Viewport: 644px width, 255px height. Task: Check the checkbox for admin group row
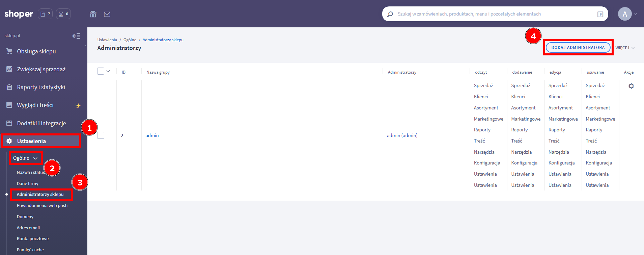pos(101,135)
